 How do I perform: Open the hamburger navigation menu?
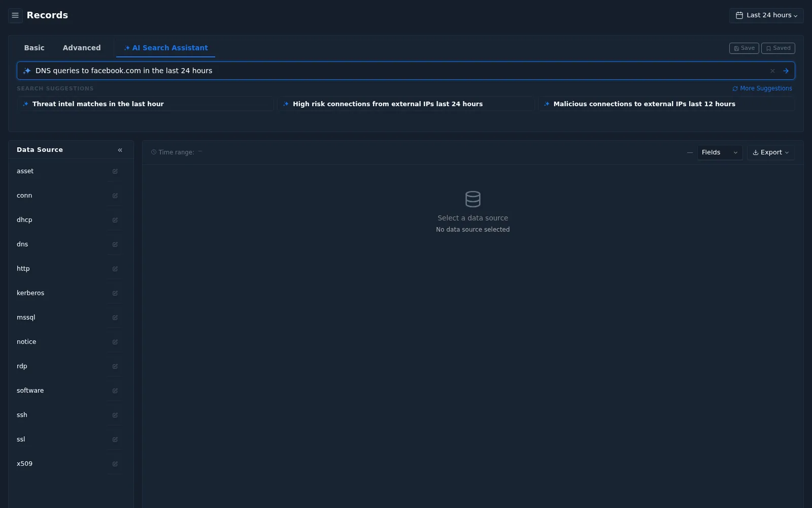tap(15, 15)
